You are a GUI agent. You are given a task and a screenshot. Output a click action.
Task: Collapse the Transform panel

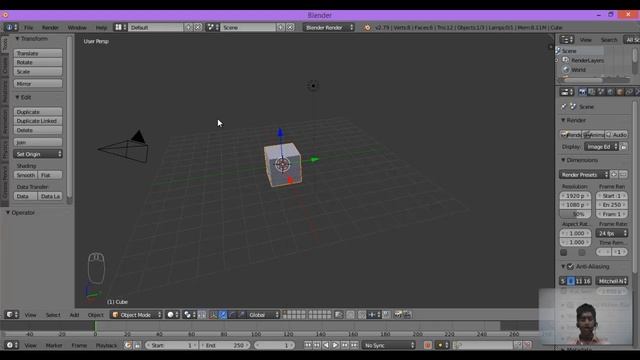[x=32, y=38]
